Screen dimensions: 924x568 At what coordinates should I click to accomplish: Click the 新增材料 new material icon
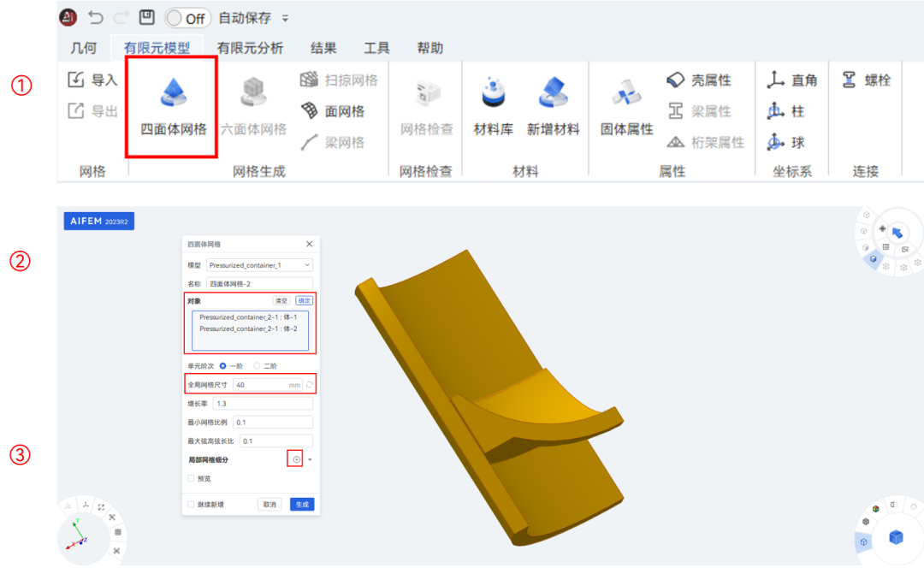[x=554, y=107]
